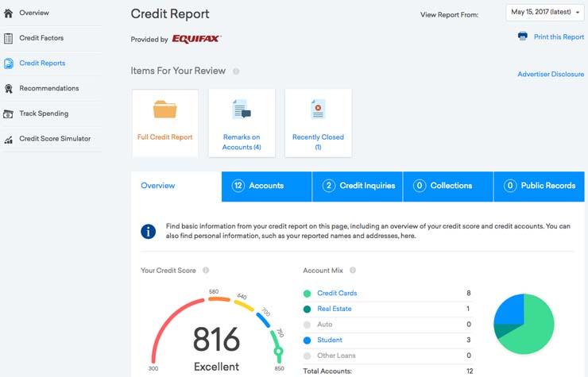Click the blue Student legend dot
The image size is (588, 377).
308,340
